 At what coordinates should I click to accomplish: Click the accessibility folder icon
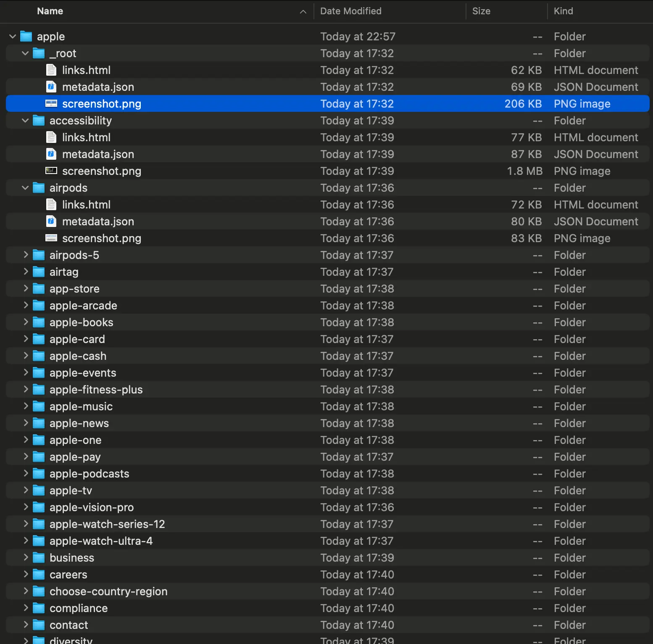[x=39, y=121]
